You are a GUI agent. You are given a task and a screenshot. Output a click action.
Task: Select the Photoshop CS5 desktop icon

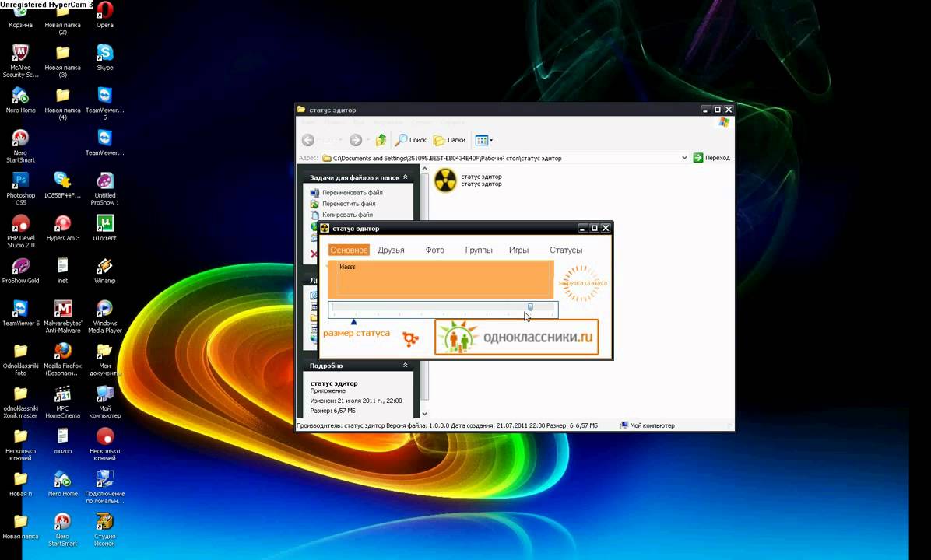point(20,189)
